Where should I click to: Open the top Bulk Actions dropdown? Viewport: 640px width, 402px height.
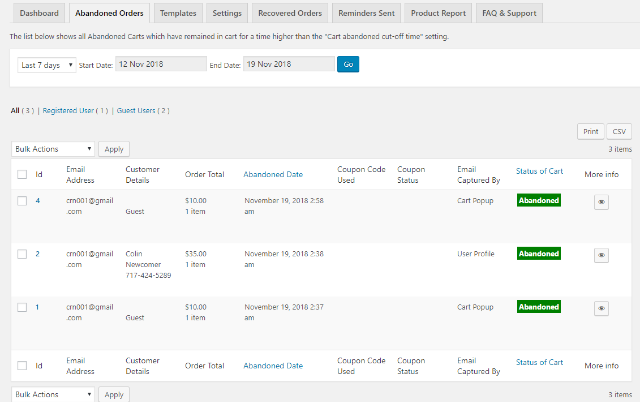click(x=53, y=149)
